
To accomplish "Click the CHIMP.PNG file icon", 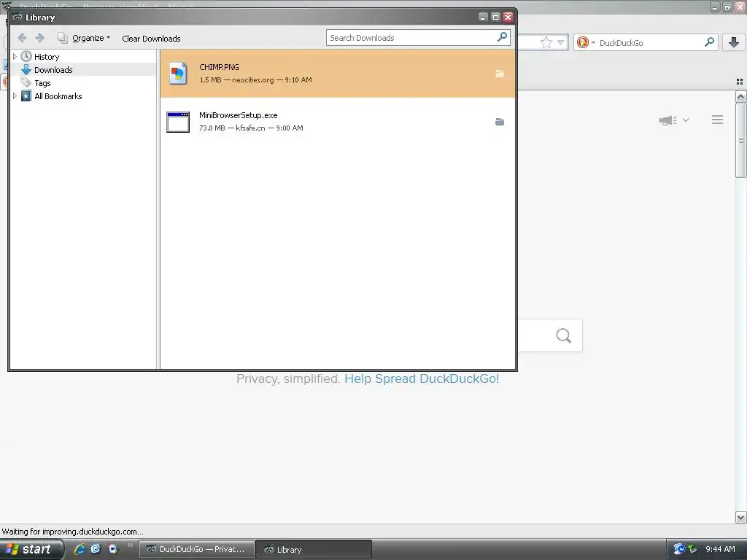I will (178, 74).
